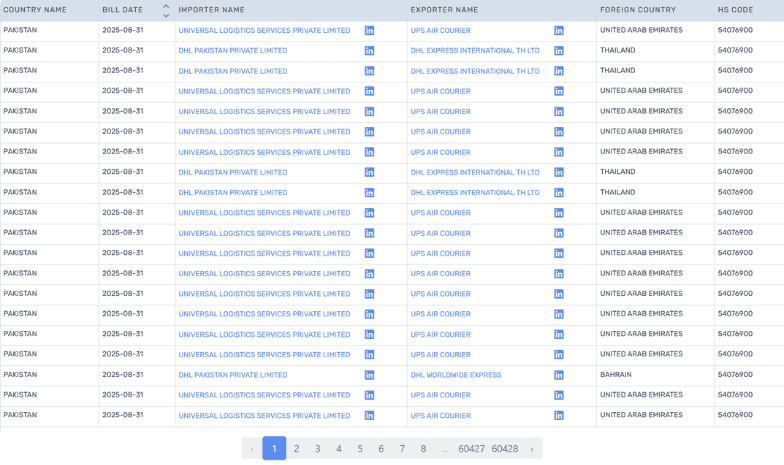Click second row's DHL Pakistan LinkedIn icon
The height and width of the screenshot is (465, 784).
pyautogui.click(x=369, y=51)
